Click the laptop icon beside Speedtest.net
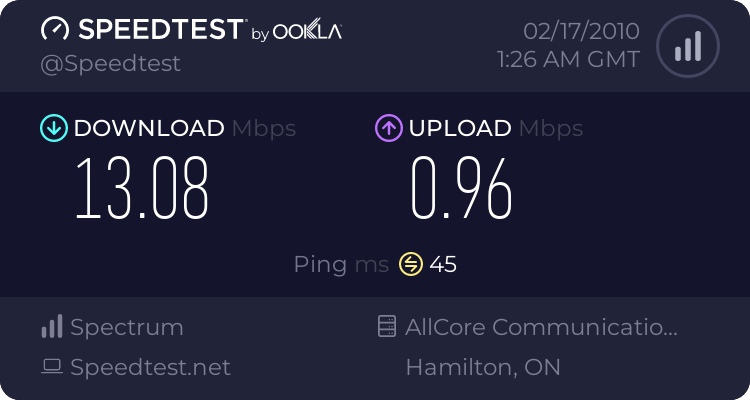The width and height of the screenshot is (750, 400). (x=52, y=367)
